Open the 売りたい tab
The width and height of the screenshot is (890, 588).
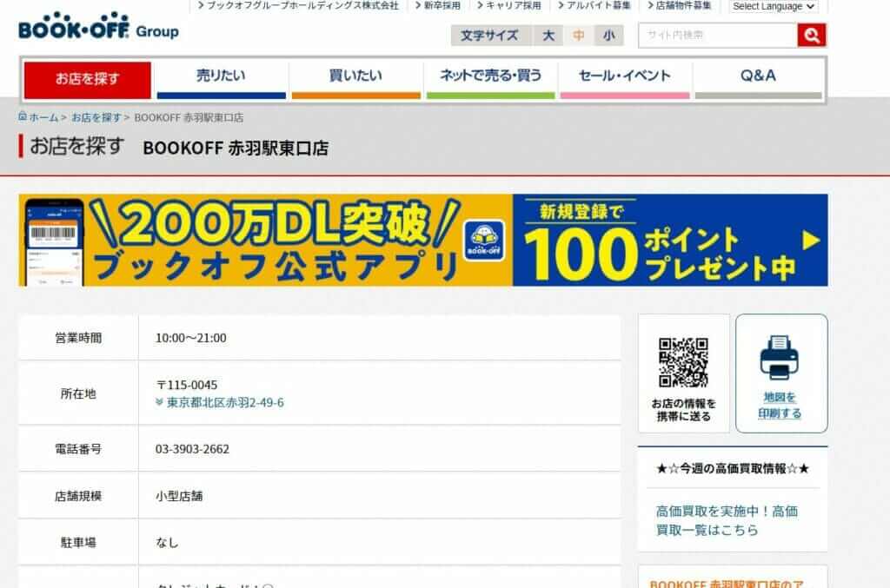(222, 80)
